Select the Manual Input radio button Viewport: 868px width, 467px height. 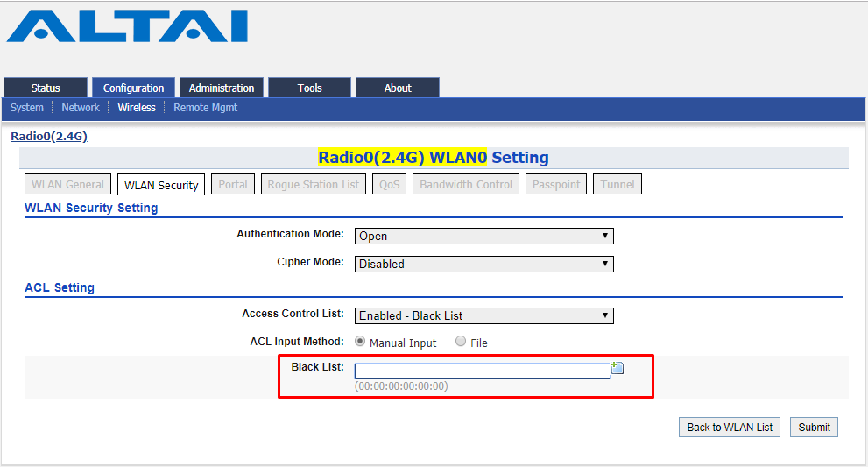click(360, 341)
